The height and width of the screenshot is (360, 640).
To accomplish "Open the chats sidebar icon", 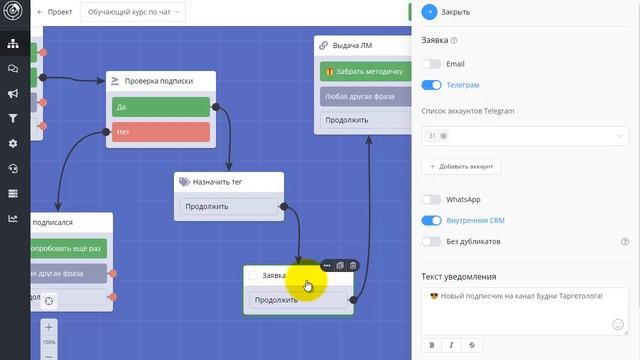I will pyautogui.click(x=13, y=69).
